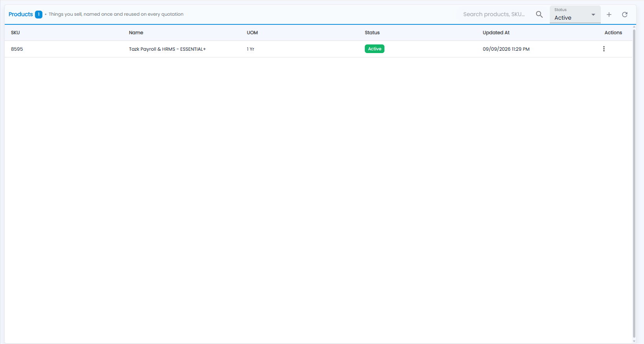Click product name Tazk Payroll & HRMS - ESSENTIAL+

167,49
